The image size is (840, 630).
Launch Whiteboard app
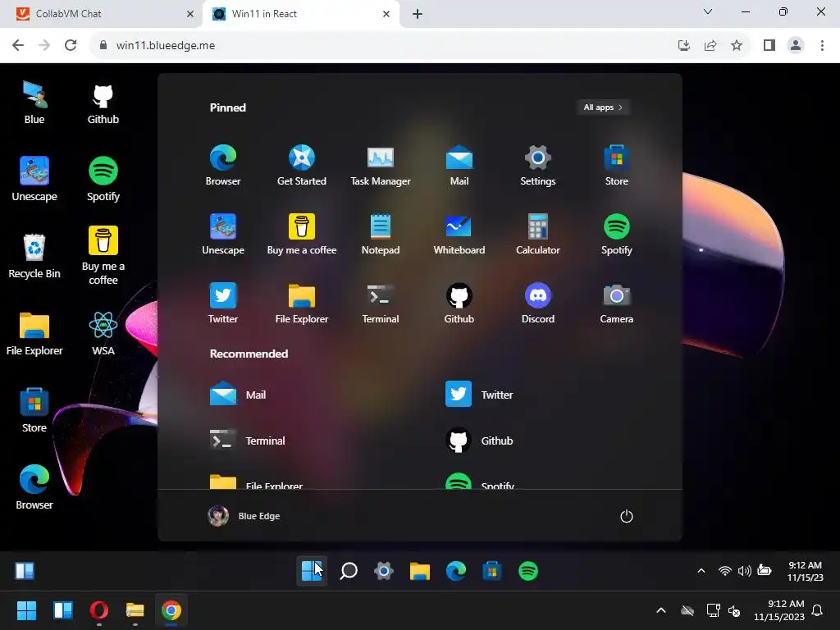click(459, 234)
